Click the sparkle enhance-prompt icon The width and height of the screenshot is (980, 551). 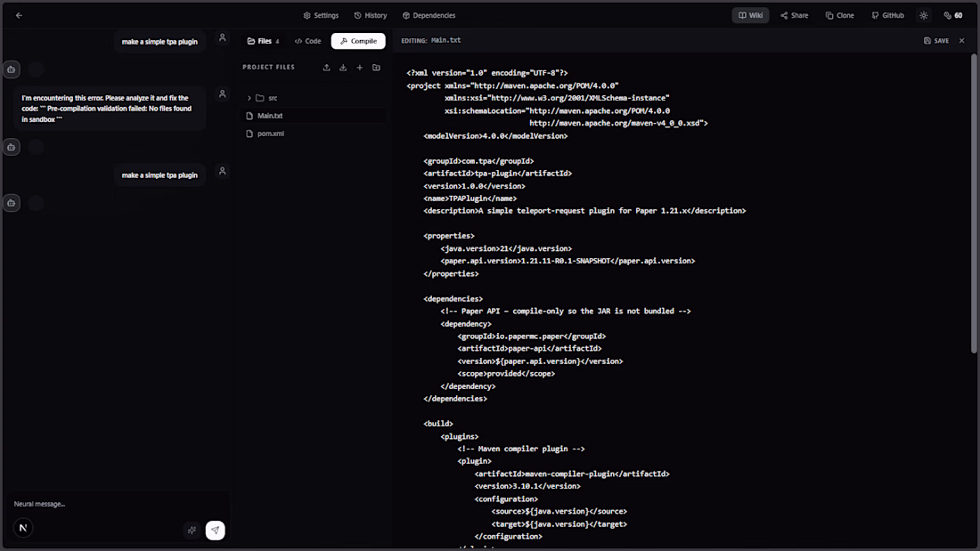192,531
